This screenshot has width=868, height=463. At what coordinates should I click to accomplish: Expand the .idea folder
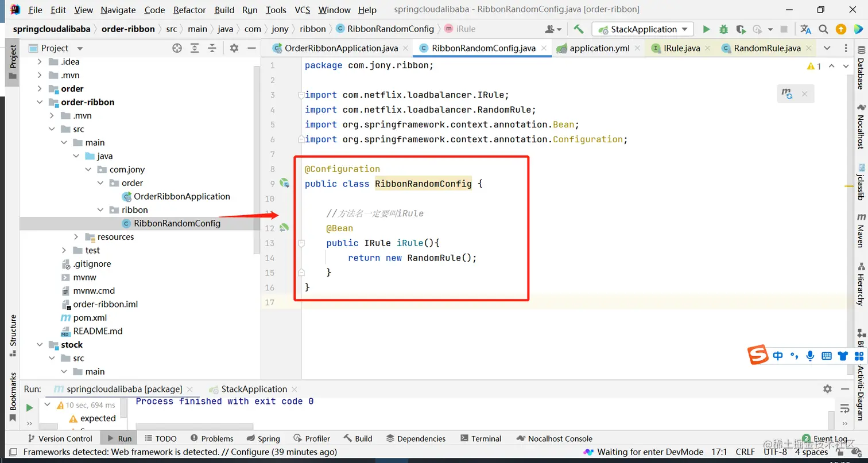coord(40,61)
